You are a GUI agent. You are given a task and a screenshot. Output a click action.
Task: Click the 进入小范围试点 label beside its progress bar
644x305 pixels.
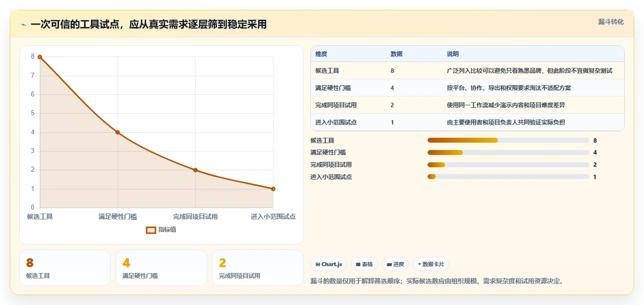click(331, 177)
